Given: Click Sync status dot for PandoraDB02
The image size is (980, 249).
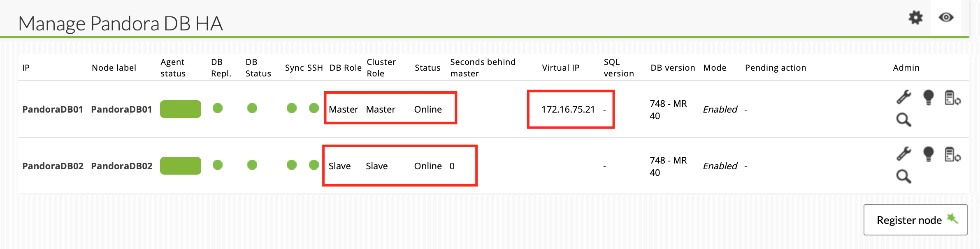Looking at the screenshot, I should [292, 165].
